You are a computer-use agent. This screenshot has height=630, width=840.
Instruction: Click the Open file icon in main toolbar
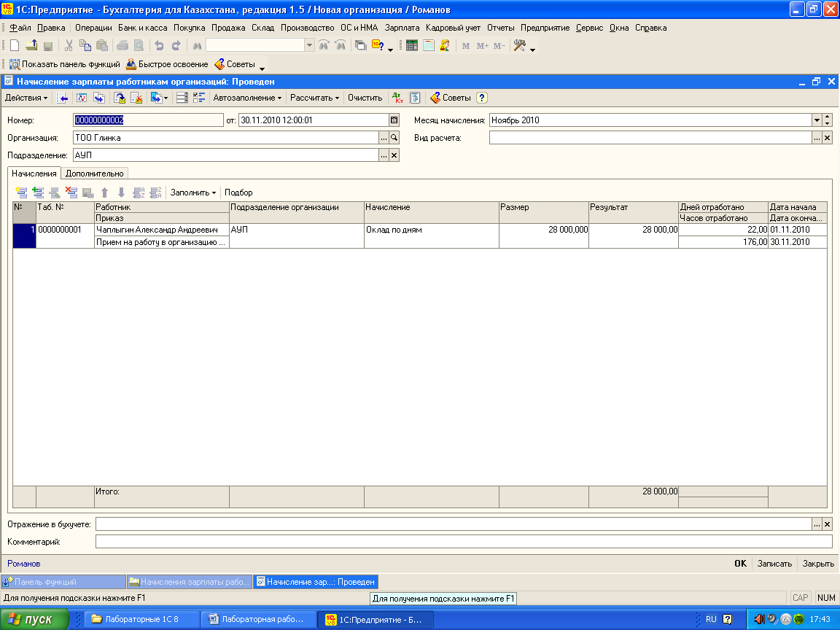click(31, 46)
